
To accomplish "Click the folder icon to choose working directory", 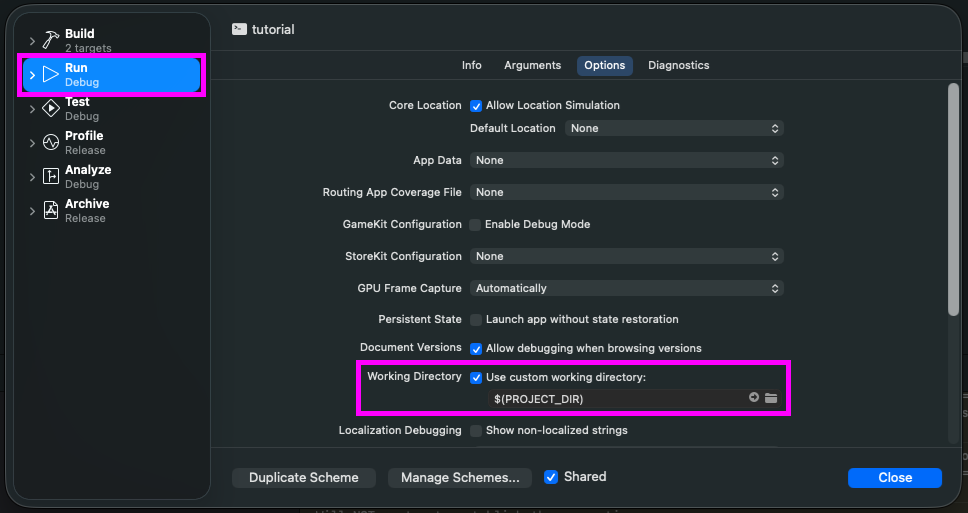I will click(771, 398).
